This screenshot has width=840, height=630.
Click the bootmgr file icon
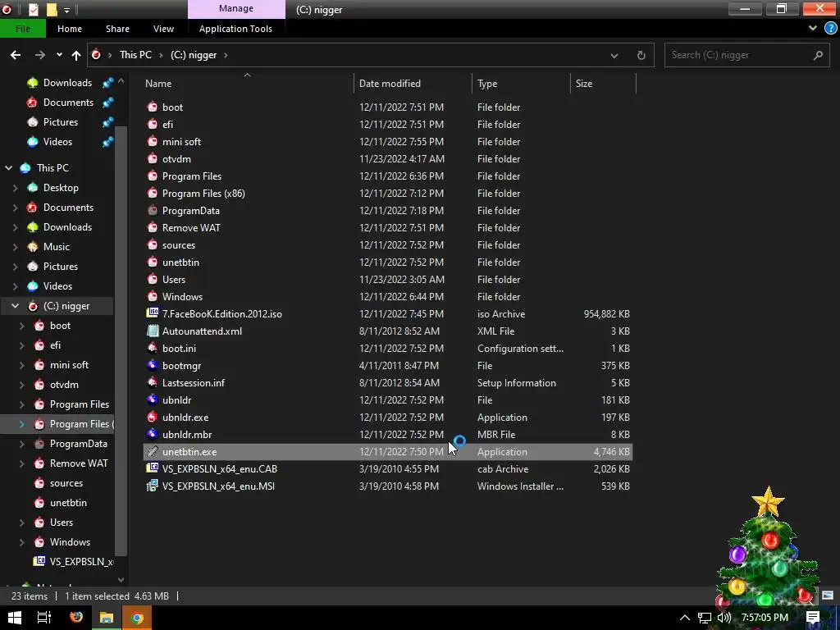pos(153,365)
